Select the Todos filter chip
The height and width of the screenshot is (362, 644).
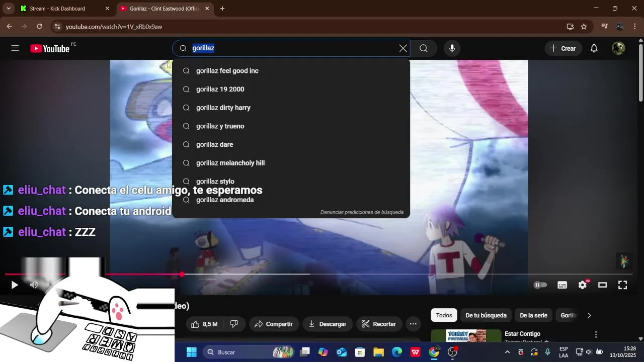[x=444, y=315]
